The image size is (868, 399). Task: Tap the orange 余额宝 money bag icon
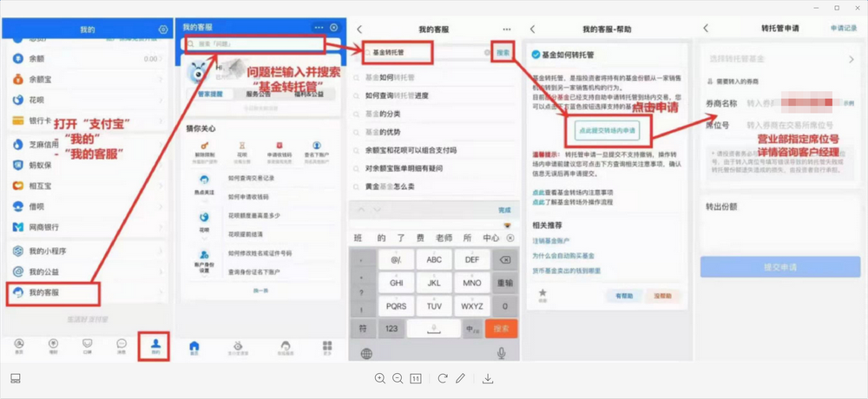18,79
